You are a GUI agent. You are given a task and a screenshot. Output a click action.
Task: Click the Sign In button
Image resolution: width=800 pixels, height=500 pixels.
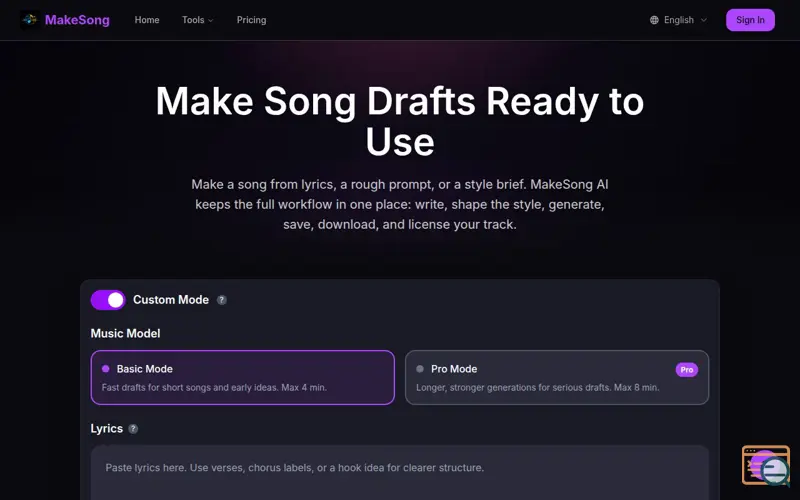(x=750, y=20)
